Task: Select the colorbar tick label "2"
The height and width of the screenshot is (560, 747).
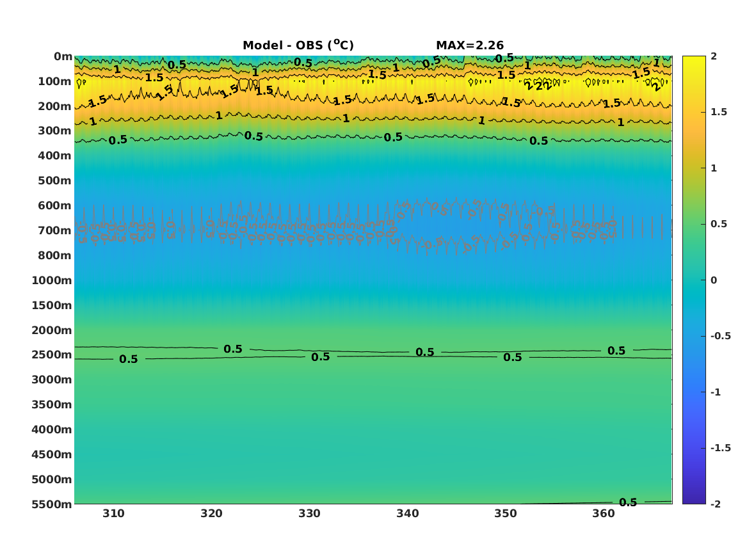Action: pyautogui.click(x=714, y=56)
